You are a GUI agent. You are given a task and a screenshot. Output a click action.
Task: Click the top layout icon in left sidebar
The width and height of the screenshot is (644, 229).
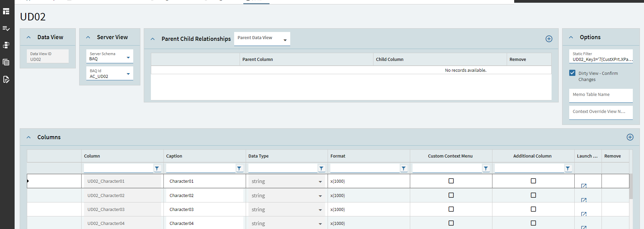click(6, 12)
